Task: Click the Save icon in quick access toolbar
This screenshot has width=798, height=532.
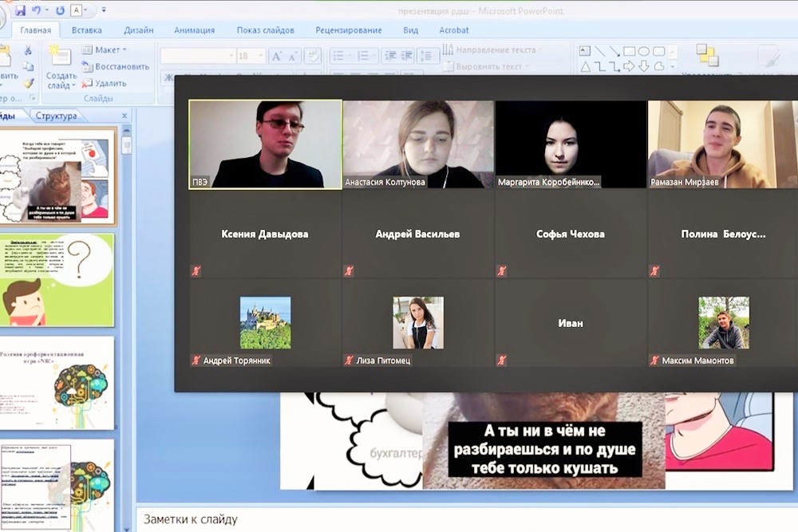Action: [x=20, y=10]
